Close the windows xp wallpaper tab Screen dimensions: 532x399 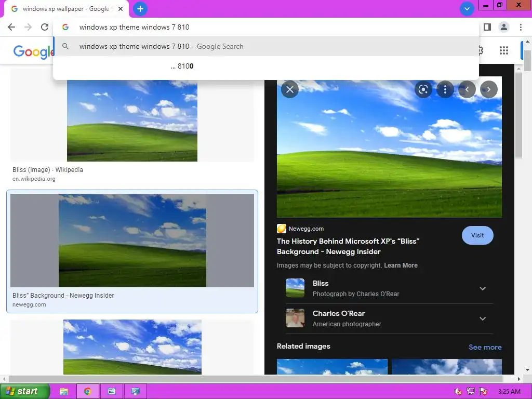pos(121,9)
